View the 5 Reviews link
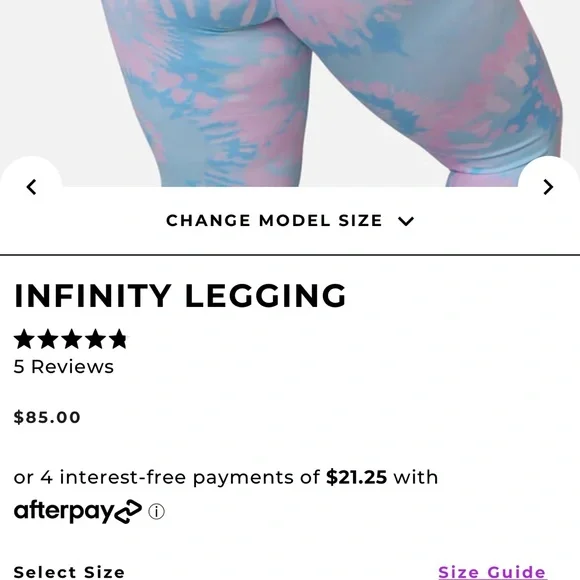 coord(64,367)
